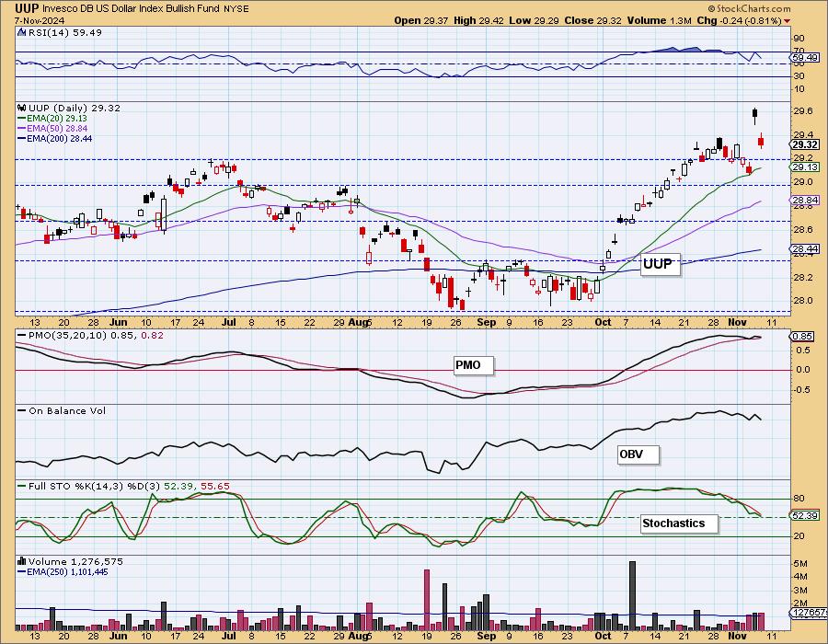The width and height of the screenshot is (828, 644).
Task: Click the tallest October volume bar
Action: [633, 595]
